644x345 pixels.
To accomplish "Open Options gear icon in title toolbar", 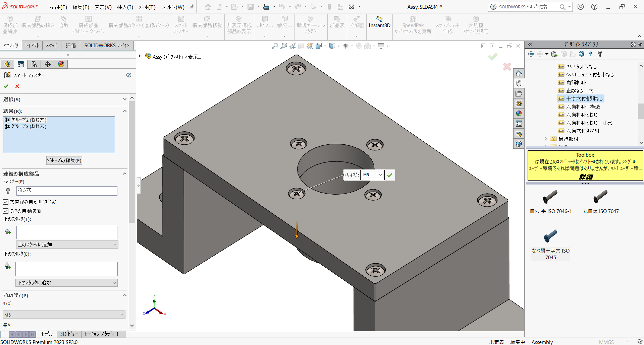I will 352,7.
